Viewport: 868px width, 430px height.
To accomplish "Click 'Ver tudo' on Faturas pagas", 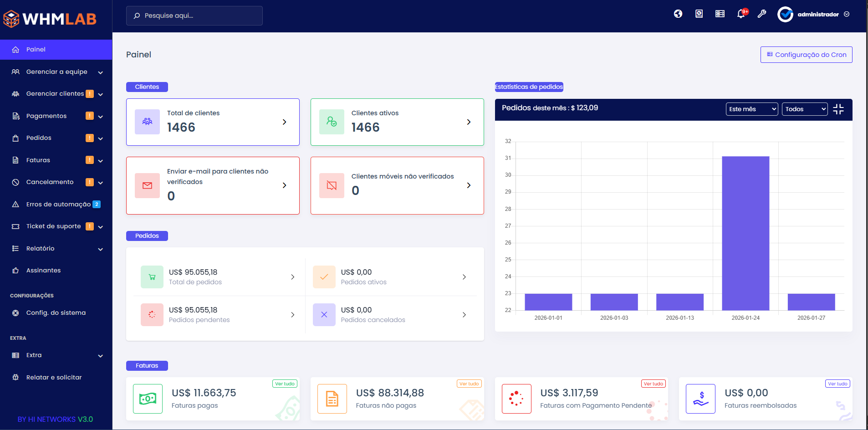I will tap(285, 384).
